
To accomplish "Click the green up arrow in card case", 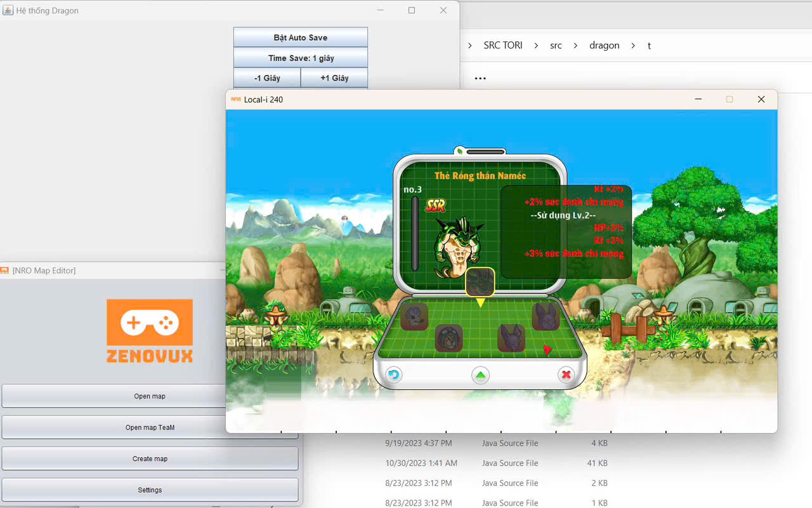I will tap(481, 375).
